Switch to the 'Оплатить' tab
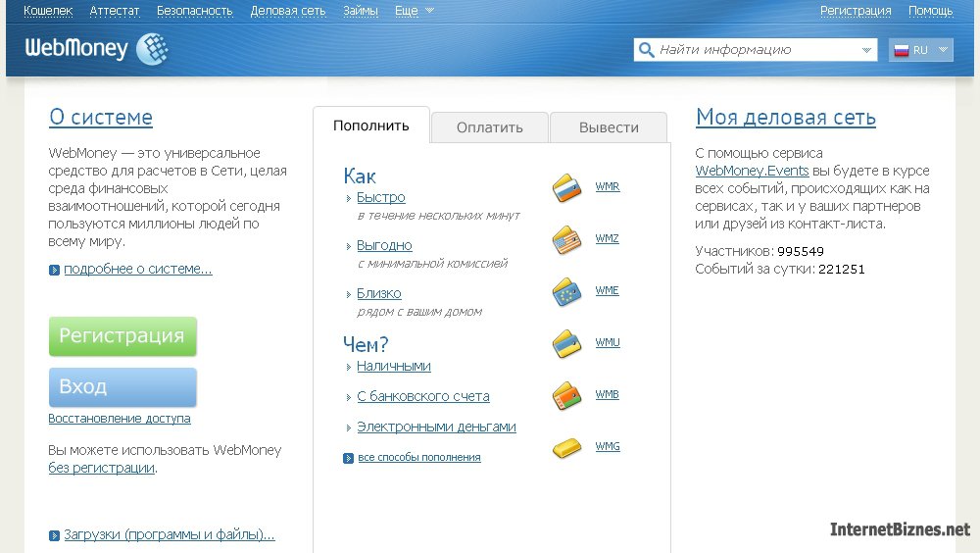This screenshot has height=553, width=980. point(489,127)
